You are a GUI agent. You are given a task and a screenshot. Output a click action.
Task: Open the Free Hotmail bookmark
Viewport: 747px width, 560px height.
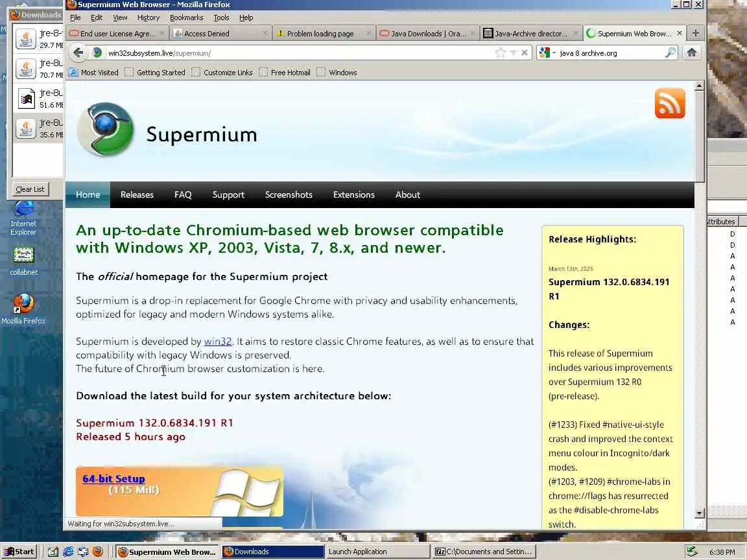[285, 73]
